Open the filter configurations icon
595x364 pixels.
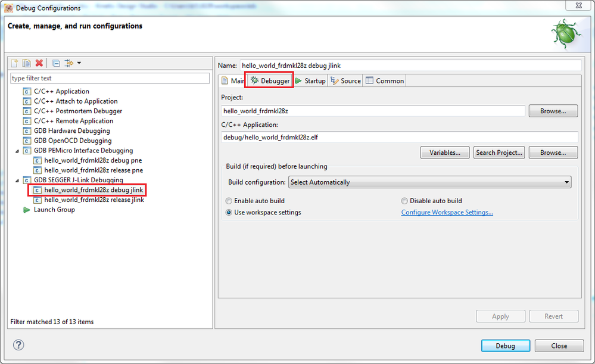pyautogui.click(x=68, y=63)
